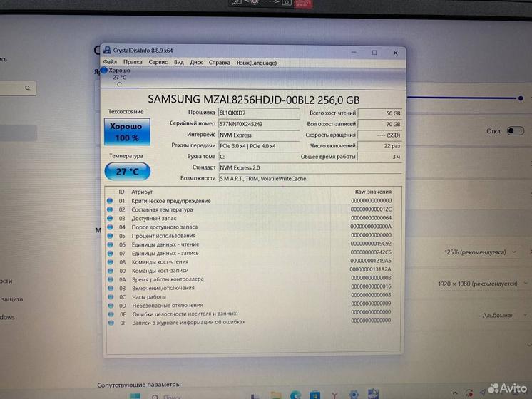Click the status dot for Команды хост-записи
The image size is (532, 399).
pos(111,271)
